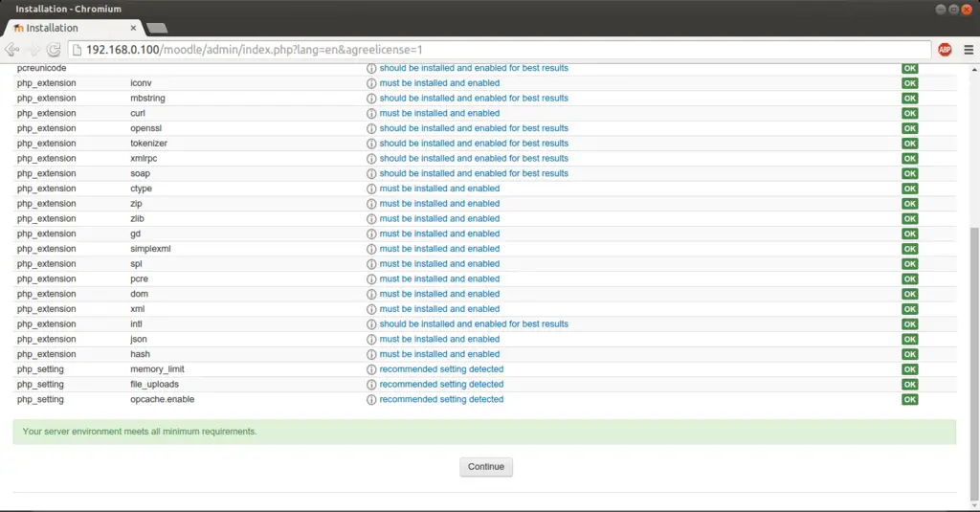Open the Adblock Plus extension icon
The image size is (980, 512).
coord(945,50)
